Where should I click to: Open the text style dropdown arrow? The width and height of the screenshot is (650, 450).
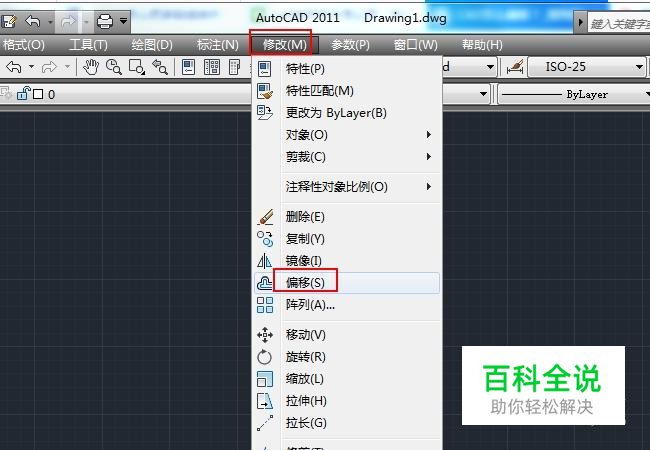click(490, 67)
